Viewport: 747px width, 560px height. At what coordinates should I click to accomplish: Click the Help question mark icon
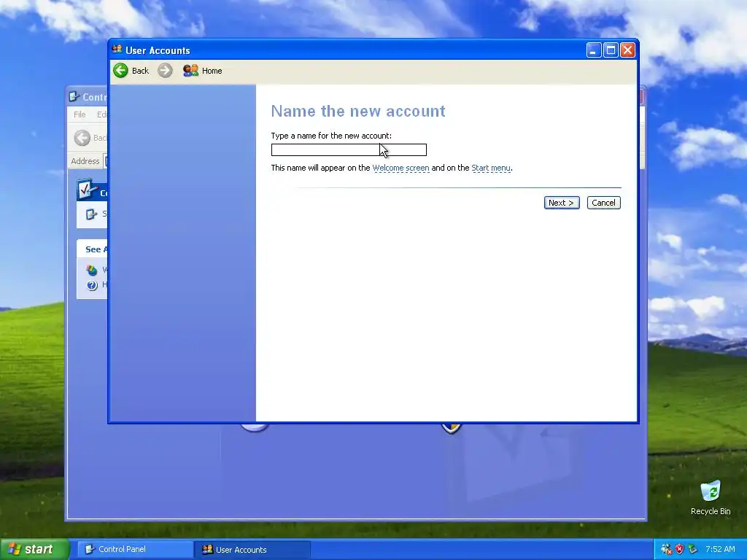(x=92, y=285)
